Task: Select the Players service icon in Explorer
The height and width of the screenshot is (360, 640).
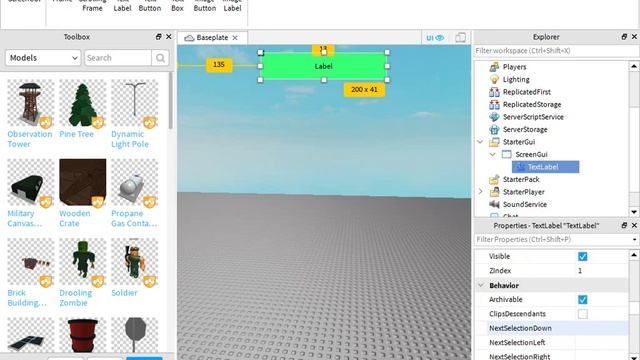Action: point(494,67)
